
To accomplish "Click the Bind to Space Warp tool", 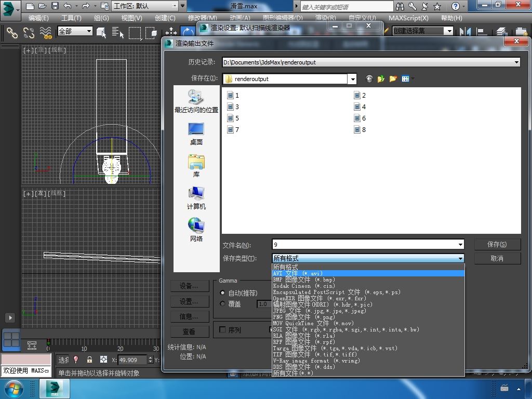I will coord(46,33).
